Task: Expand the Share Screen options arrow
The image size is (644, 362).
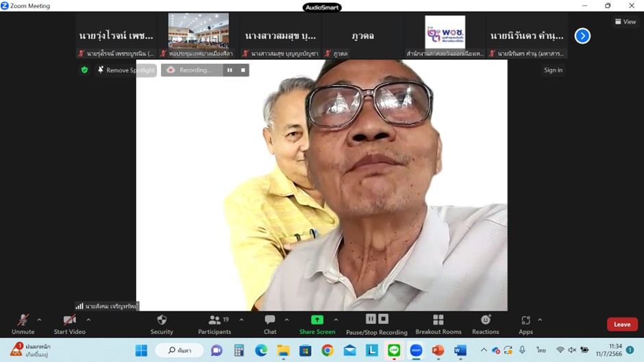Action: (x=336, y=320)
